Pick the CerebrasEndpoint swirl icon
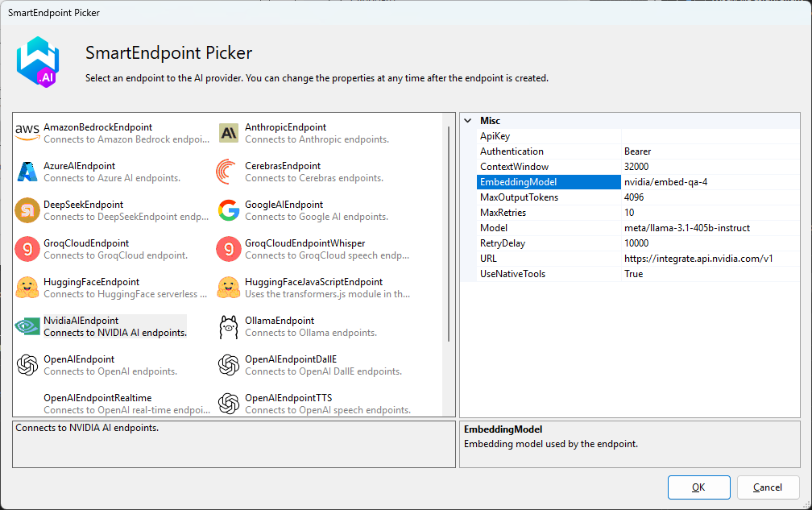The height and width of the screenshot is (510, 812). pos(227,172)
